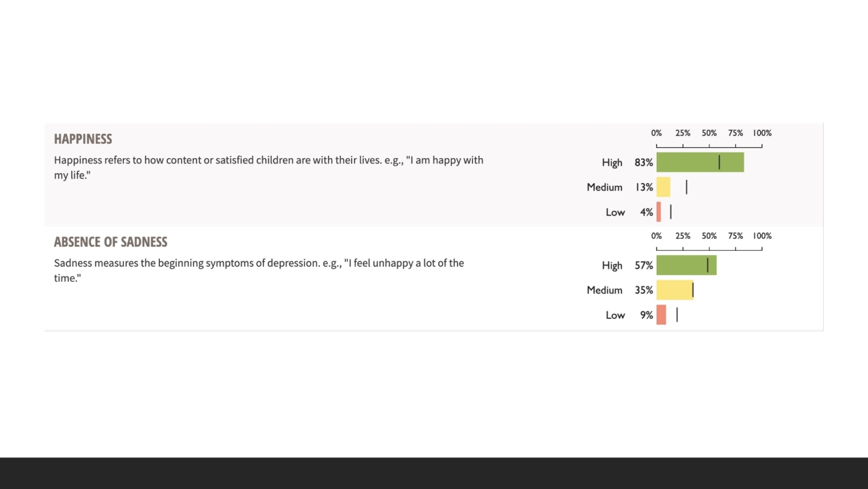Click the 100% axis label in Happiness chart

tap(762, 133)
